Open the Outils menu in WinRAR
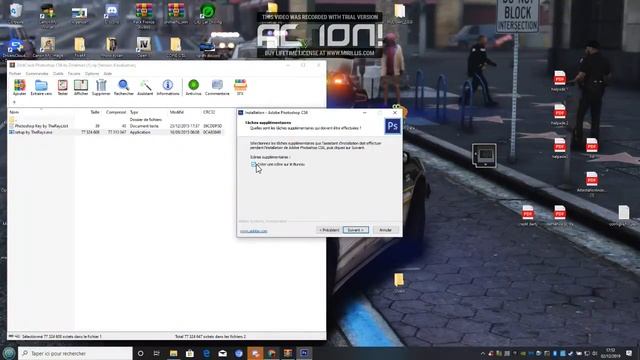Screen dimensions: 640x360 coord(58,73)
